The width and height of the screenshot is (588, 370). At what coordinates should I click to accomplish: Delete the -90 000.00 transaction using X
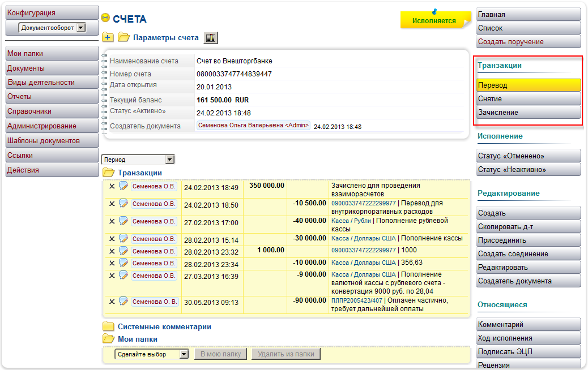coord(112,302)
